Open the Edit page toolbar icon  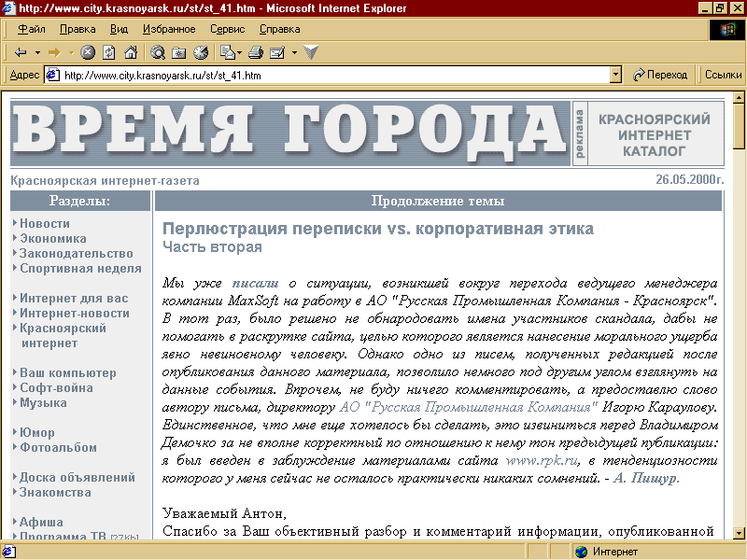pos(277,52)
